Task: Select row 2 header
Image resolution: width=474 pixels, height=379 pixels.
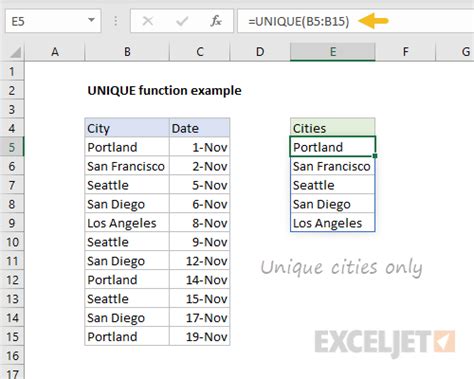Action: tap(12, 90)
